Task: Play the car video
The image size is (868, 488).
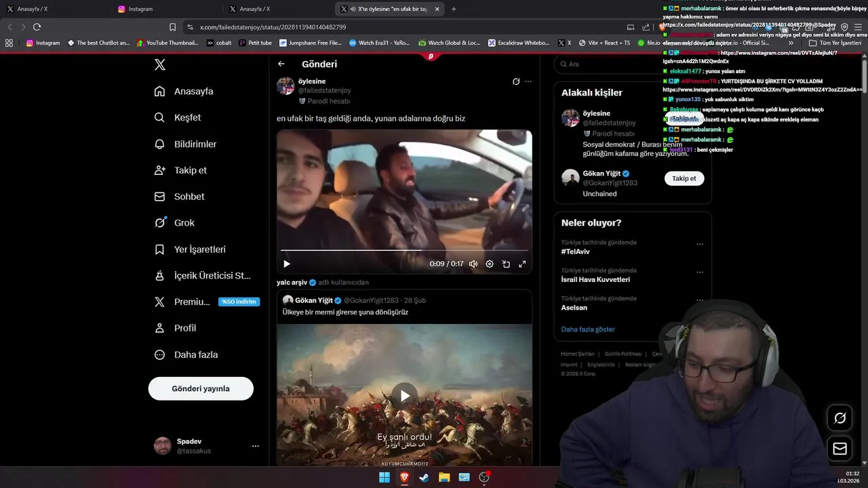Action: coord(287,264)
